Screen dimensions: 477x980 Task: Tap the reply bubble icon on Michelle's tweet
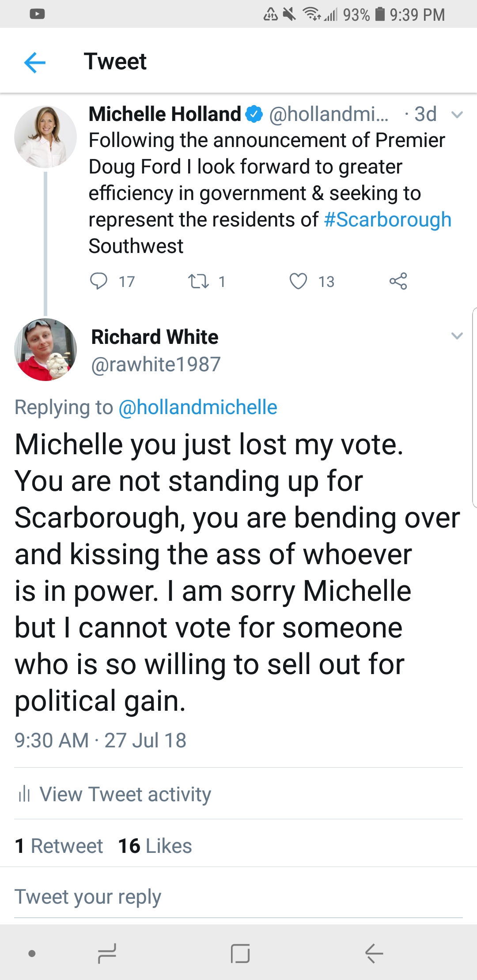click(98, 281)
